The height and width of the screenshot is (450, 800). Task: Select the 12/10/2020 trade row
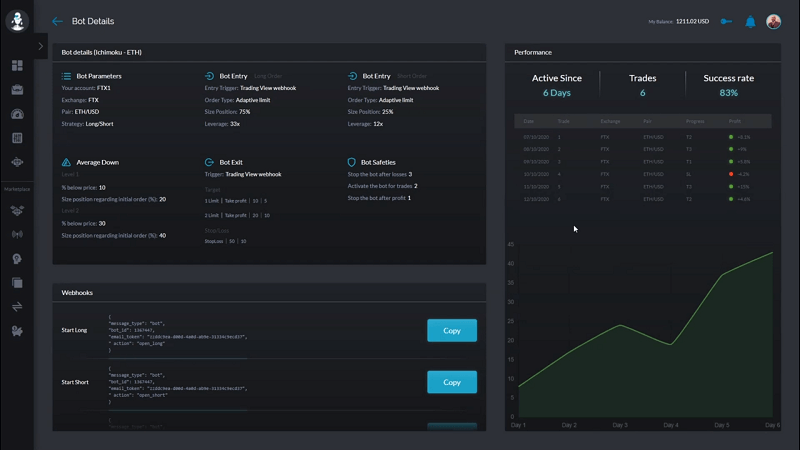[x=642, y=199]
